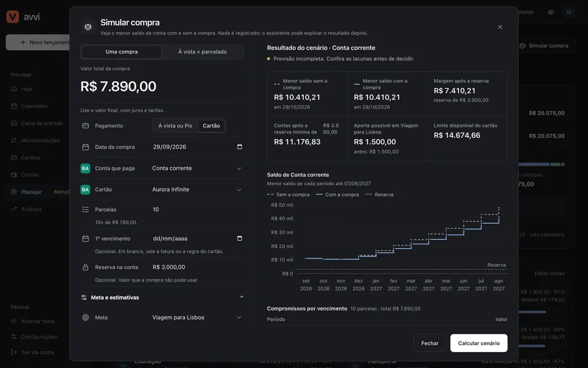Open the Meta Viagem para Lisboa dropdown
The height and width of the screenshot is (368, 588).
click(197, 318)
